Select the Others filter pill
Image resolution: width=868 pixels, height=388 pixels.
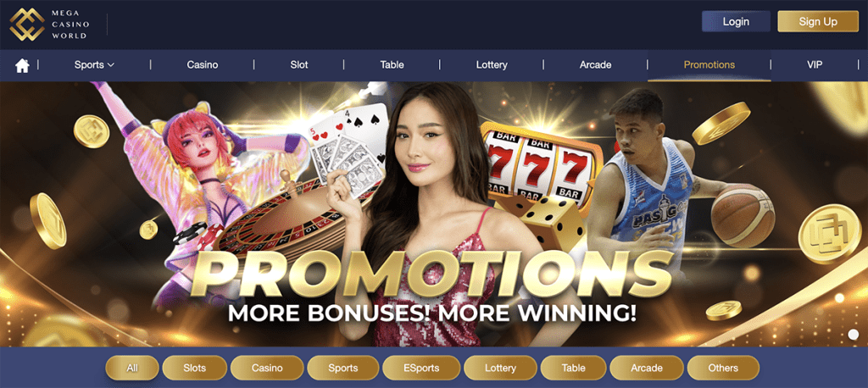(x=723, y=368)
